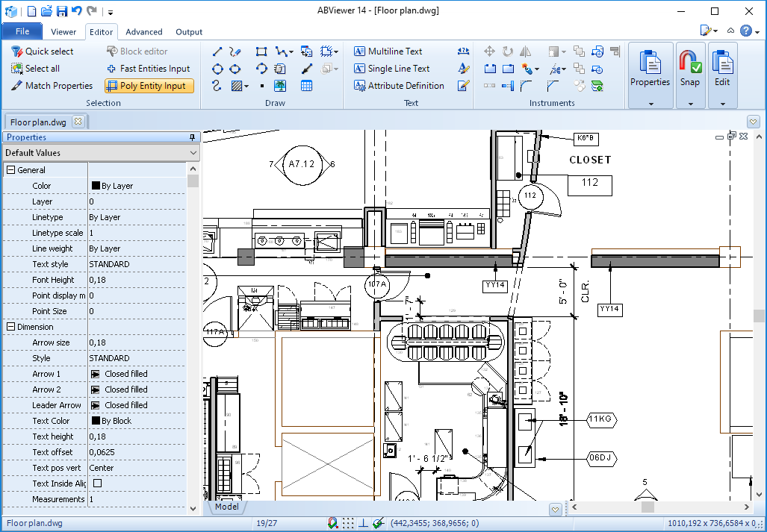
Task: Click the Circle tool in Draw group
Action: (217, 69)
